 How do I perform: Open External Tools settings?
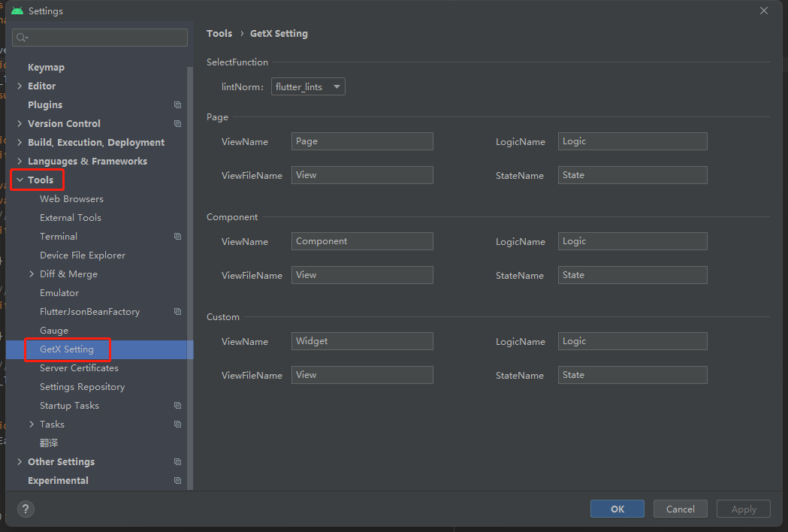click(x=71, y=218)
